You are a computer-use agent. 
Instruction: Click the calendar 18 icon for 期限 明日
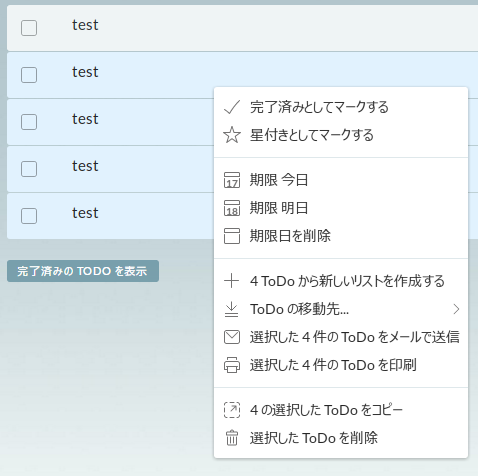[x=232, y=208]
